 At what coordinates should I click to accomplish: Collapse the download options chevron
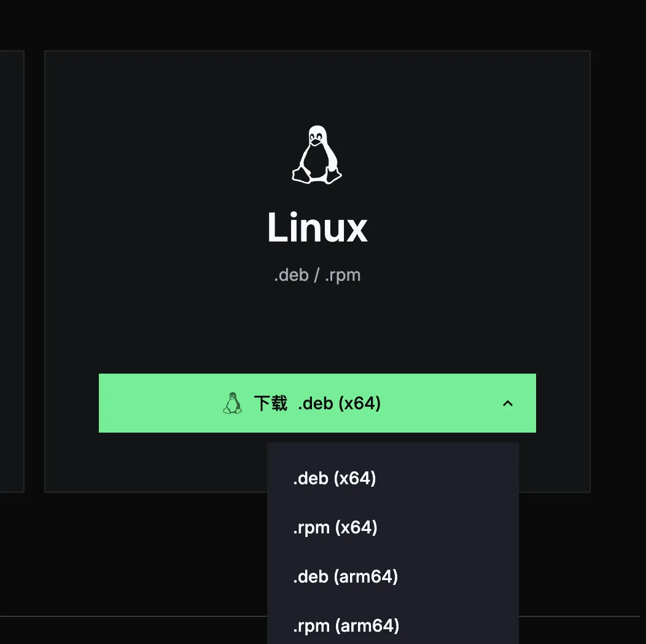point(508,403)
